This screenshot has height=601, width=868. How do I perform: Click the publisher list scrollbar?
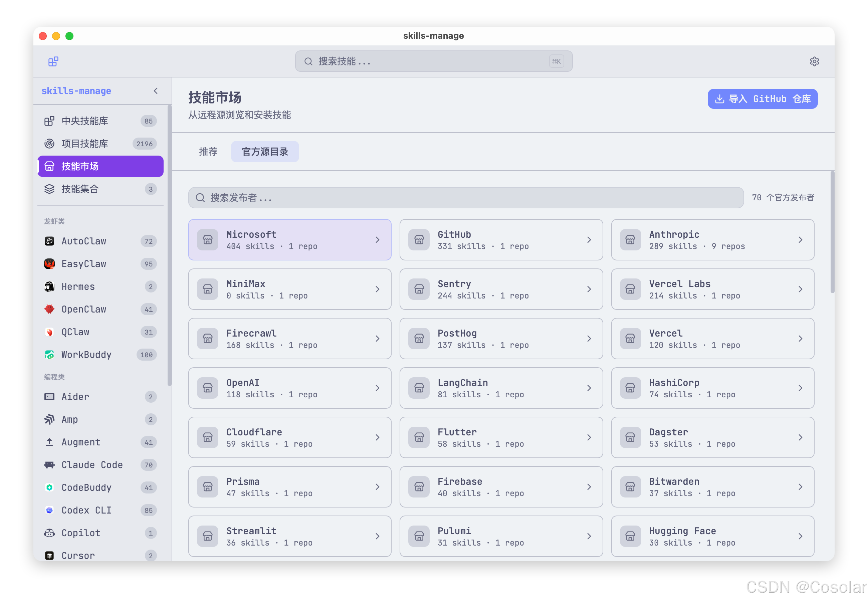(x=832, y=232)
